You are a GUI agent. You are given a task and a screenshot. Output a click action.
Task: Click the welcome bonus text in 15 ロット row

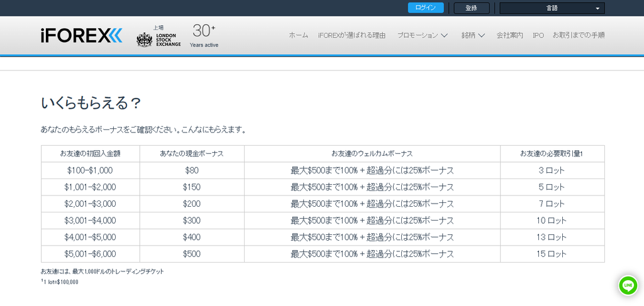click(372, 254)
